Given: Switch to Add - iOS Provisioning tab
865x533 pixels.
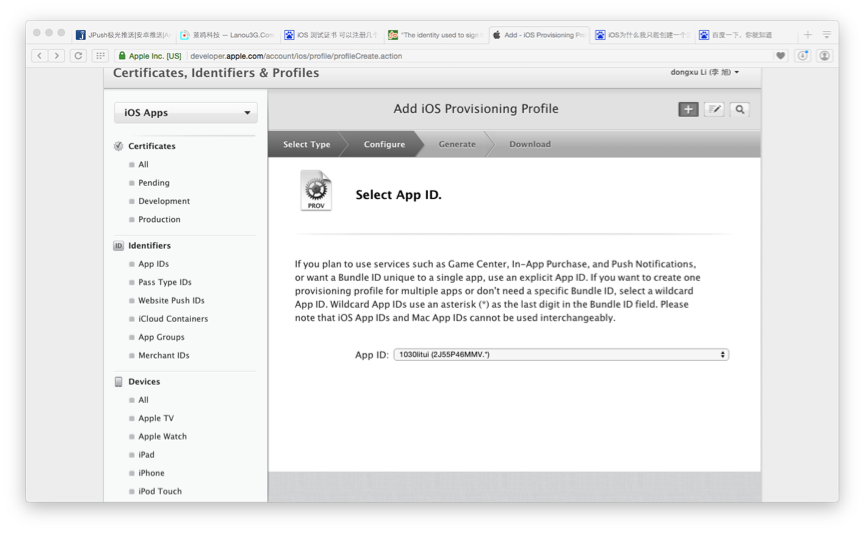Looking at the screenshot, I should click(x=540, y=35).
